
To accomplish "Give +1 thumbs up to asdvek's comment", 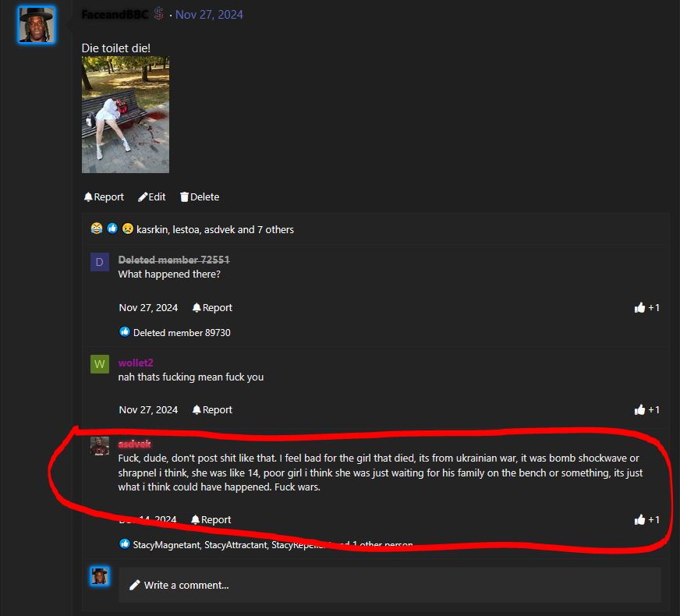I will pyautogui.click(x=646, y=520).
